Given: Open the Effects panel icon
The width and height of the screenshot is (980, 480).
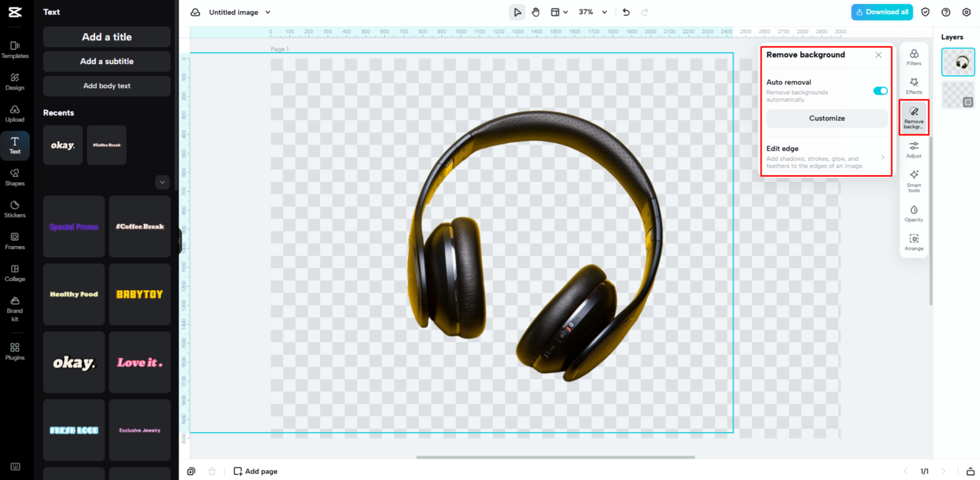Looking at the screenshot, I should (914, 86).
